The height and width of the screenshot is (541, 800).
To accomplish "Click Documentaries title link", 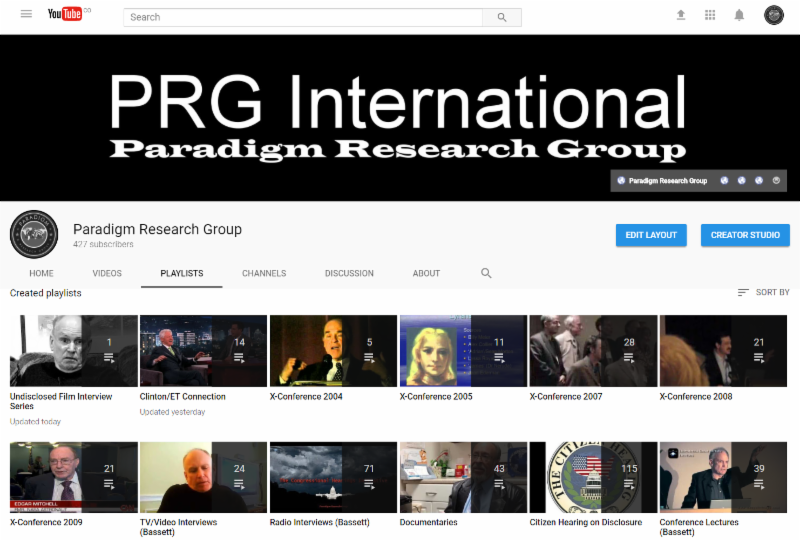I will pyautogui.click(x=429, y=523).
